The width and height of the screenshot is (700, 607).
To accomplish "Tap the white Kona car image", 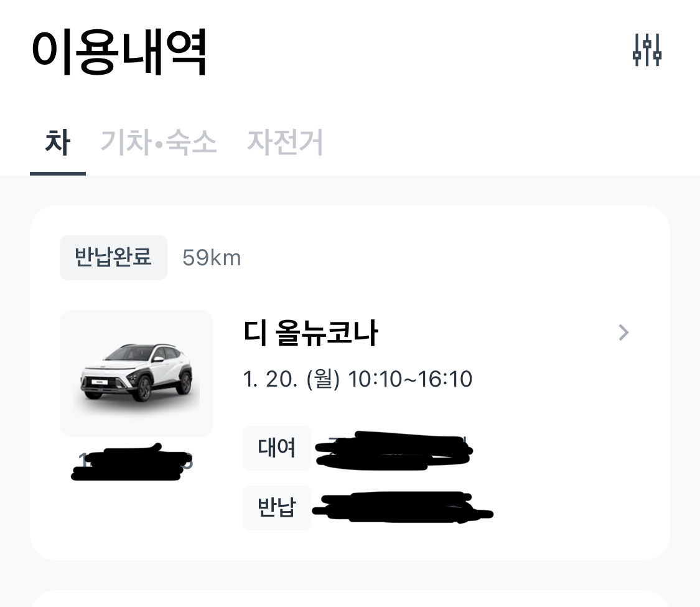I will 136,374.
